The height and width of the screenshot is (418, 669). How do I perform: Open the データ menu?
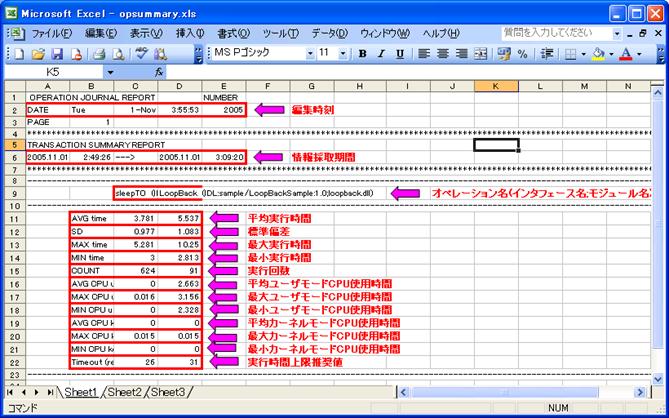330,33
